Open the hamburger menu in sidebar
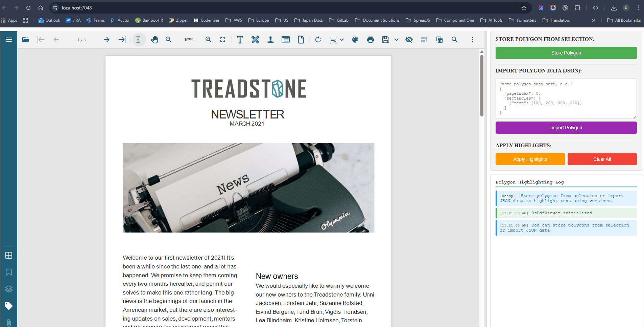Screen dimensions: 644x327 tap(9, 40)
